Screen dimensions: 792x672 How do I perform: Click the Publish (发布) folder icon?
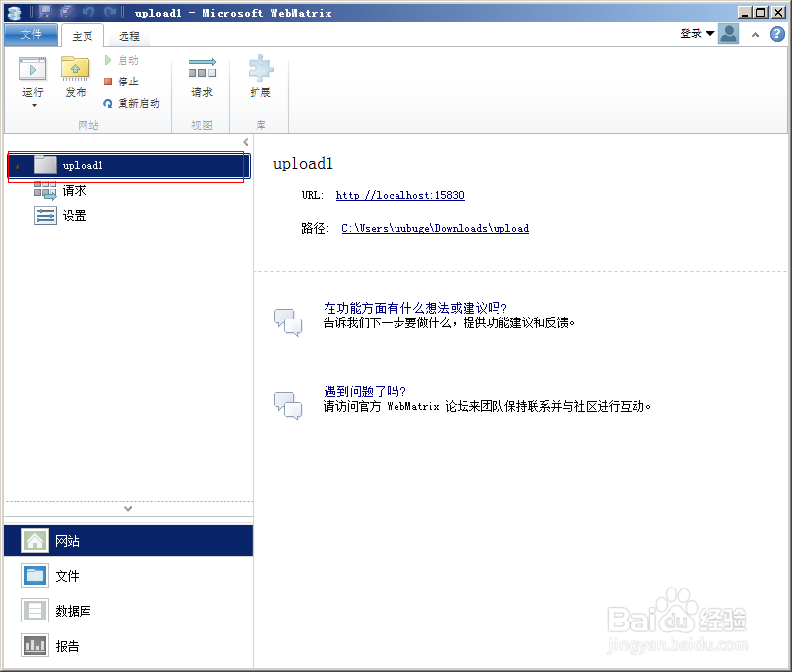click(x=75, y=68)
